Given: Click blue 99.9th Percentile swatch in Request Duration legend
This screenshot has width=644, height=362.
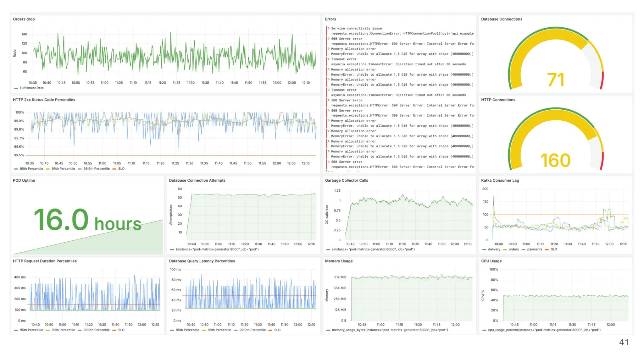Looking at the screenshot, I should click(80, 330).
